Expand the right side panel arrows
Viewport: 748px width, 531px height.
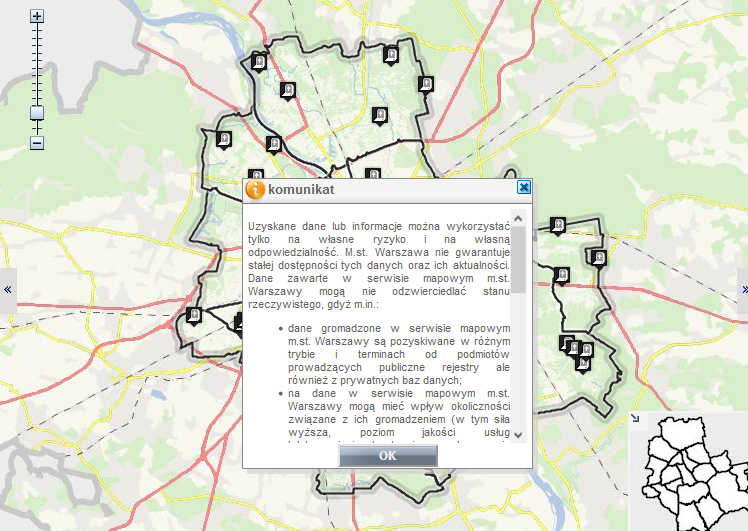(743, 290)
